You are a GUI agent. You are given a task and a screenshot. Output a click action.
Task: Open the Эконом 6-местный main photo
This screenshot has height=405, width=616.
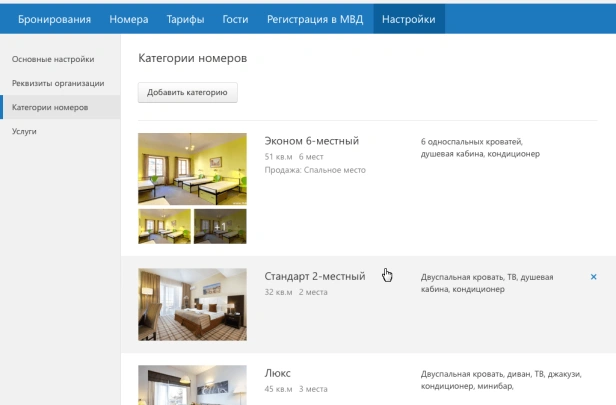coord(192,169)
